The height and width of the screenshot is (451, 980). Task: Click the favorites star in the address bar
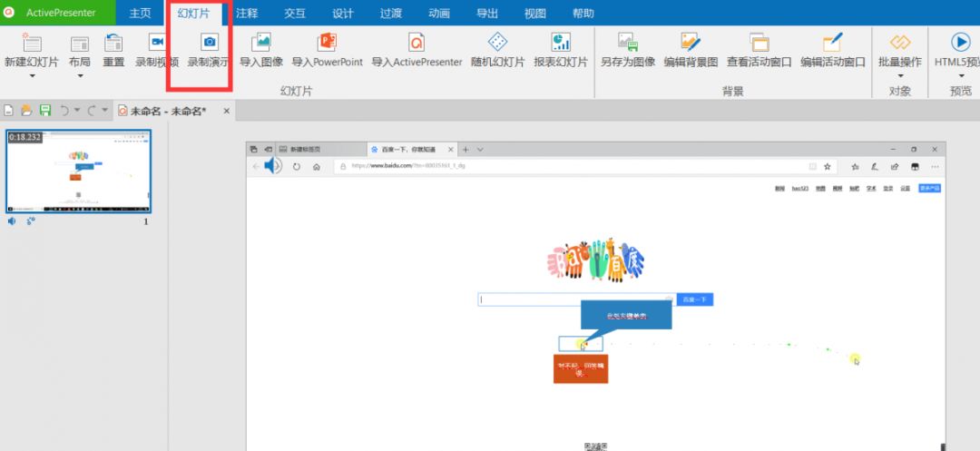coord(827,167)
